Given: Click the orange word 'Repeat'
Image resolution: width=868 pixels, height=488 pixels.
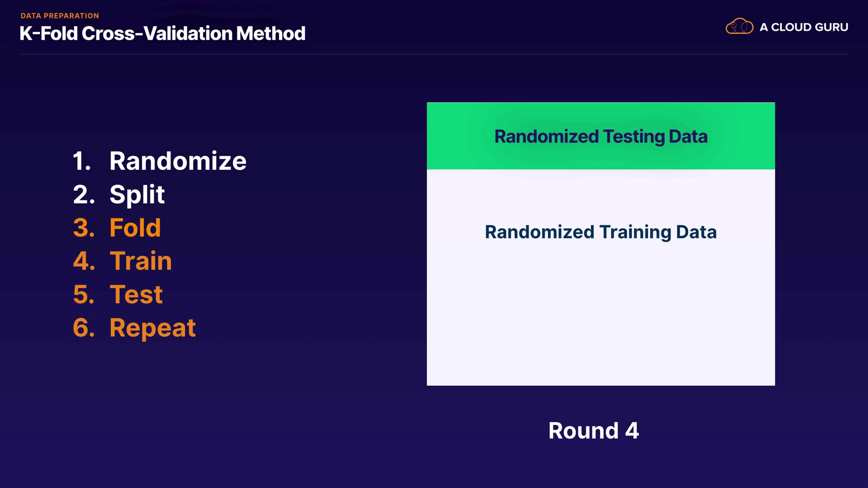Looking at the screenshot, I should (152, 328).
